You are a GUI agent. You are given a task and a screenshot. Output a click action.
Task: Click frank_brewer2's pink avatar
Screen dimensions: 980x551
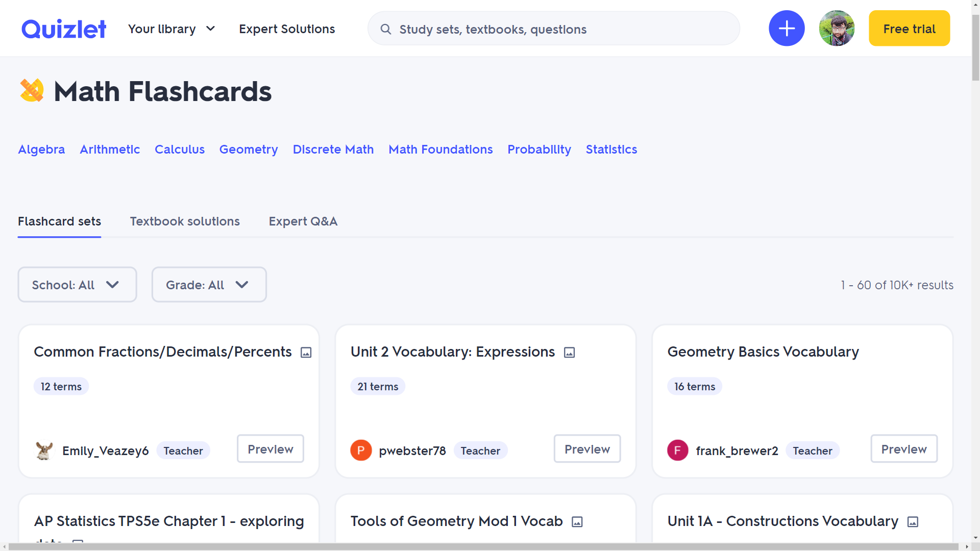[x=677, y=450]
